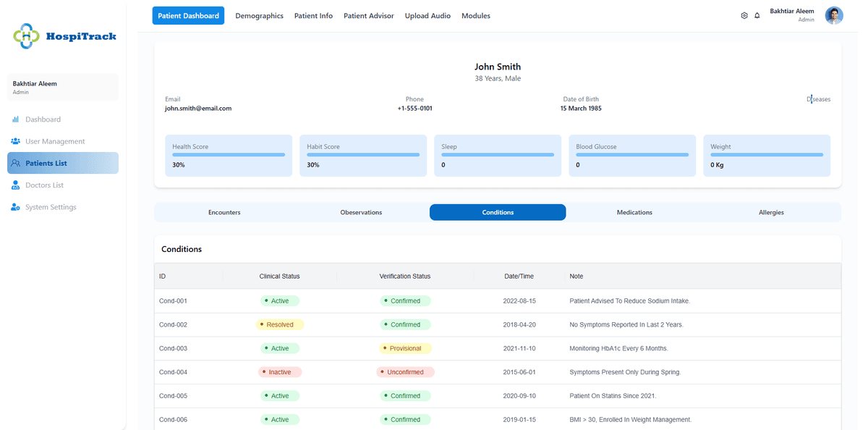Open the settings gear icon
Screen dimensions: 868x430
pyautogui.click(x=744, y=16)
